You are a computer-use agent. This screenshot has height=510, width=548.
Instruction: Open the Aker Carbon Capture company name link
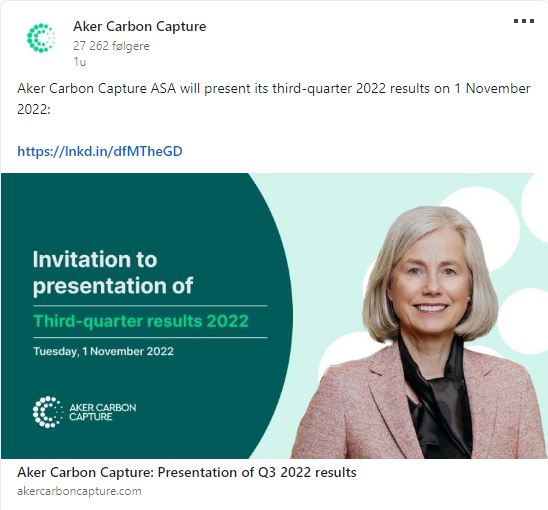point(139,26)
